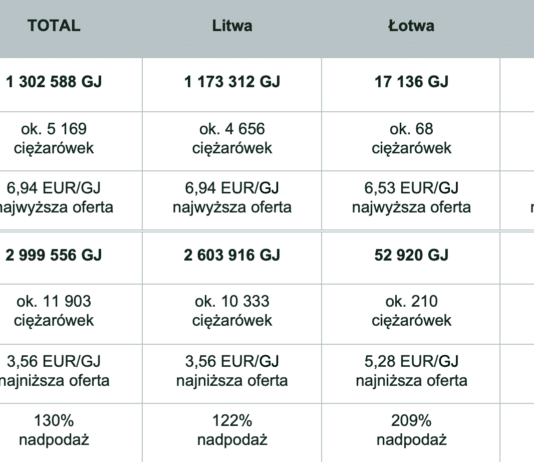Click the 17 136 GJ cell
Viewport: 534px width, 462px height.
point(411,82)
